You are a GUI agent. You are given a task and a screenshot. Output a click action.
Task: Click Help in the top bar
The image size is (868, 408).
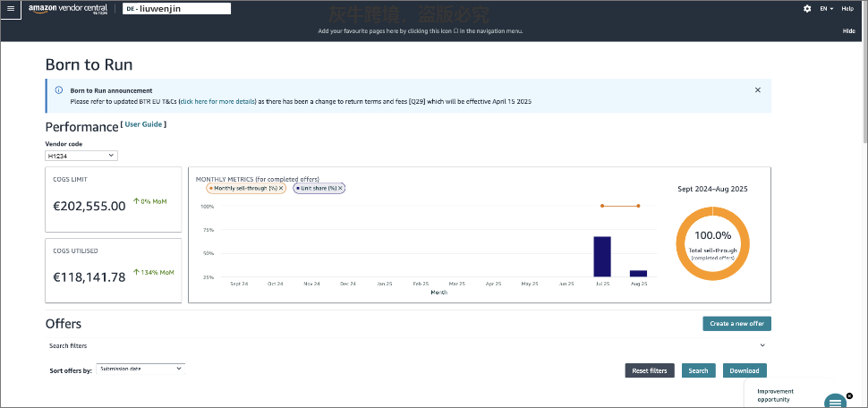point(847,8)
